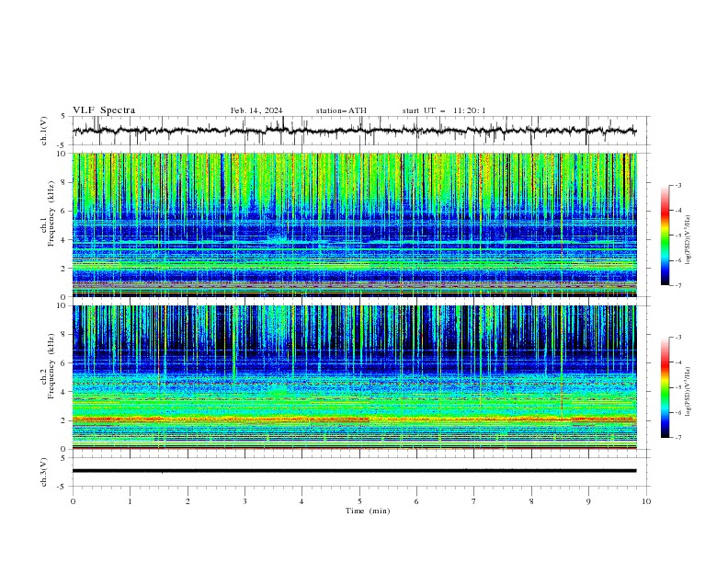Click the '-3' value on upper colorbar

(x=678, y=185)
